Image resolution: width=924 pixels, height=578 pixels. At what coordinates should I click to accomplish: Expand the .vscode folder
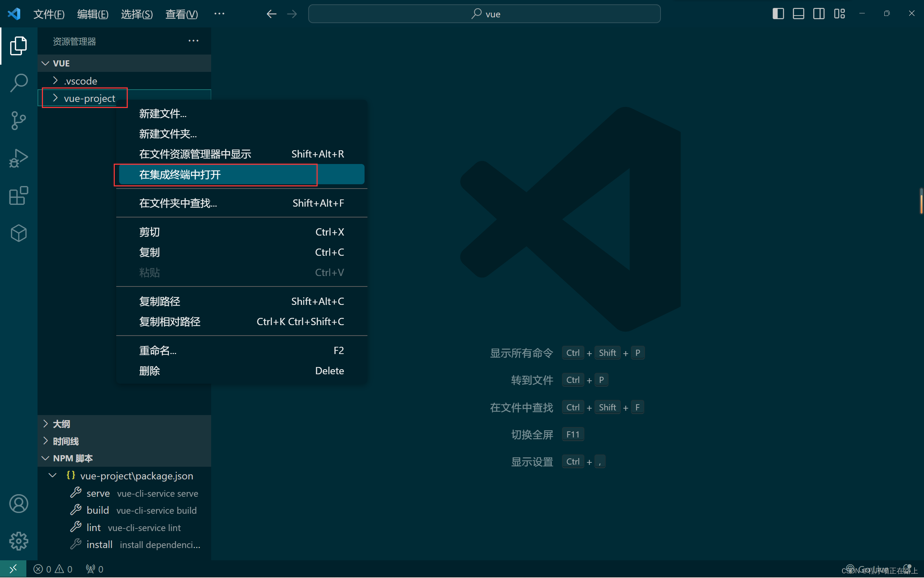[125, 81]
